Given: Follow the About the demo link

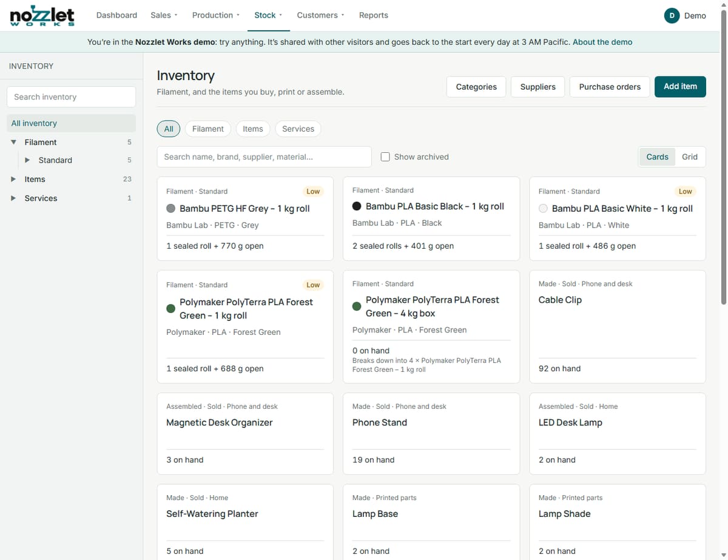Looking at the screenshot, I should point(602,42).
